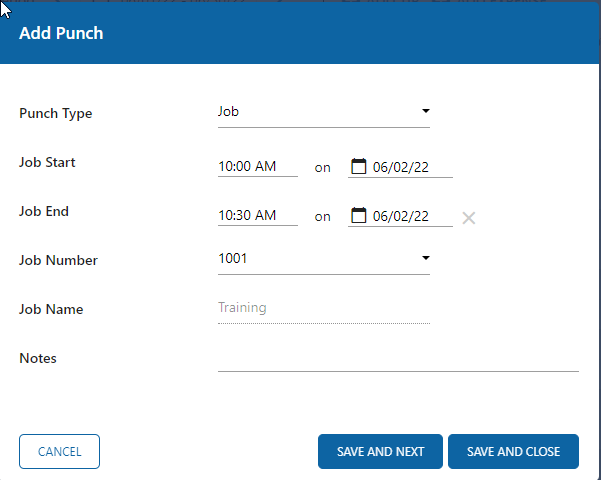Click the Job Number label
The height and width of the screenshot is (480, 601).
(x=58, y=260)
